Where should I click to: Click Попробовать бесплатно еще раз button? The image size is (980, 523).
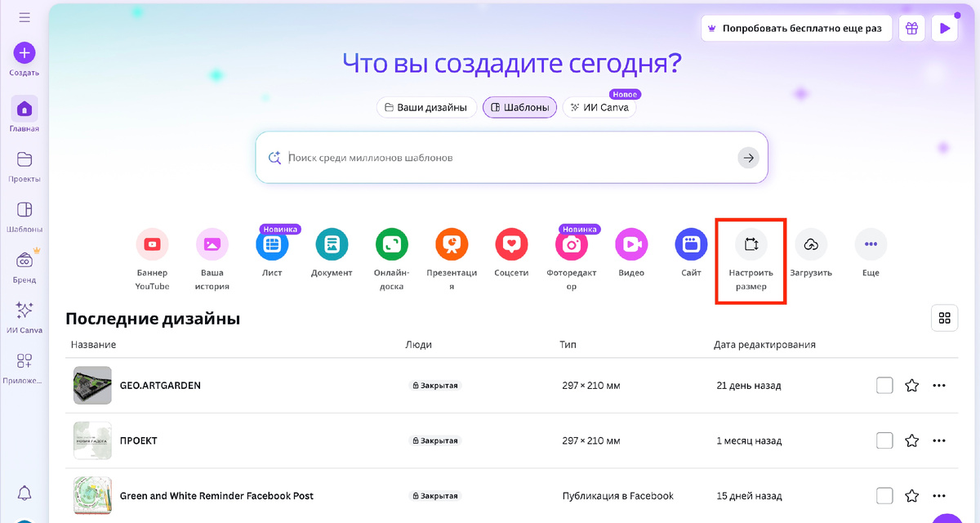796,28
